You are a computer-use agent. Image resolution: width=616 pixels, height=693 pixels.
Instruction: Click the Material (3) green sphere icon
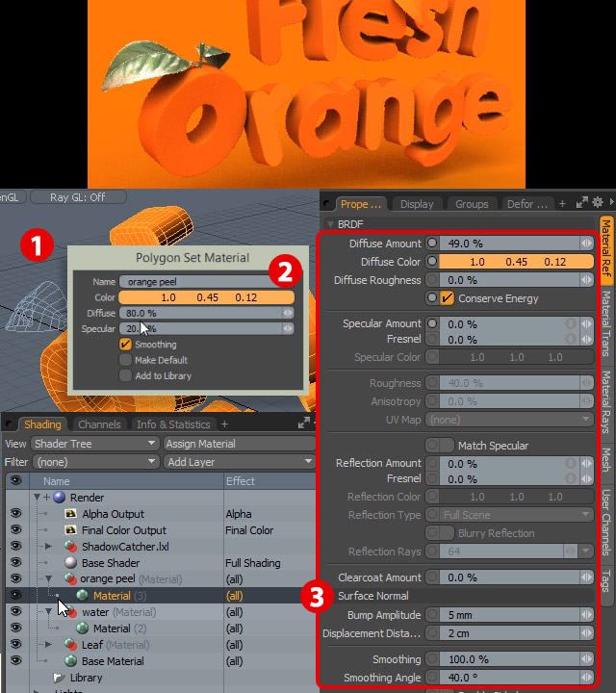[82, 596]
